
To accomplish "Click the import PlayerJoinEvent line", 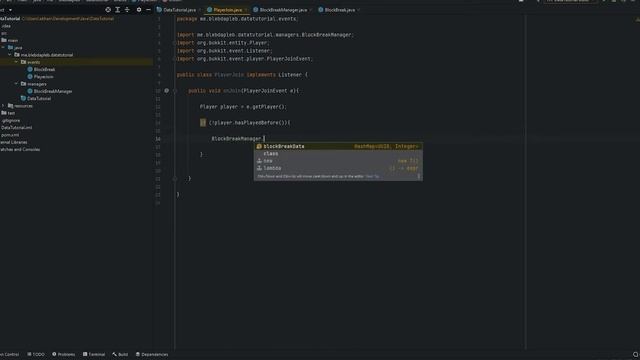I will (245, 59).
